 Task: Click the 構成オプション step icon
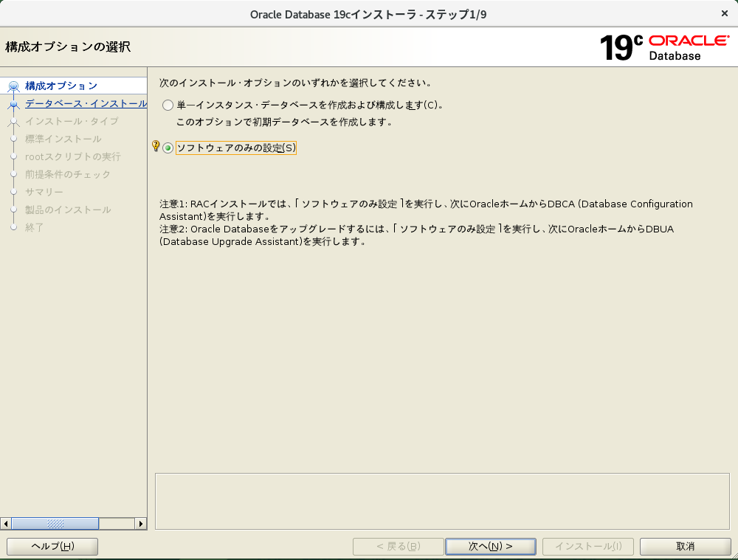13,86
